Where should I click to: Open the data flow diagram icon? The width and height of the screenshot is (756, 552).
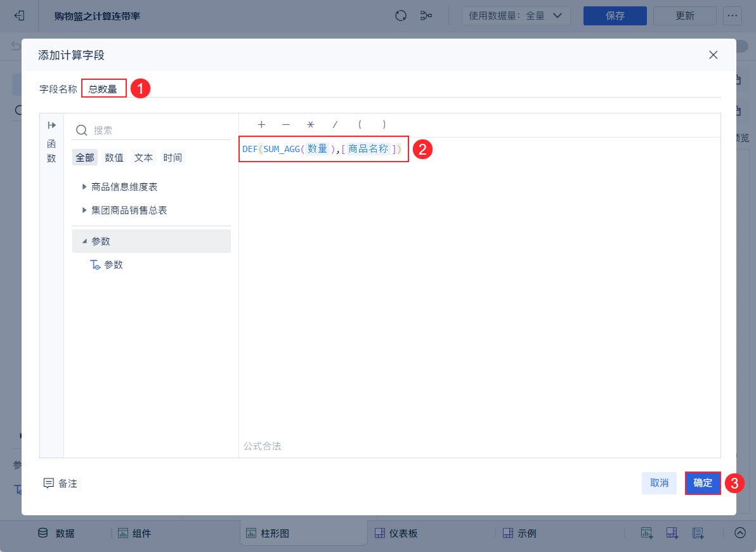click(x=426, y=16)
